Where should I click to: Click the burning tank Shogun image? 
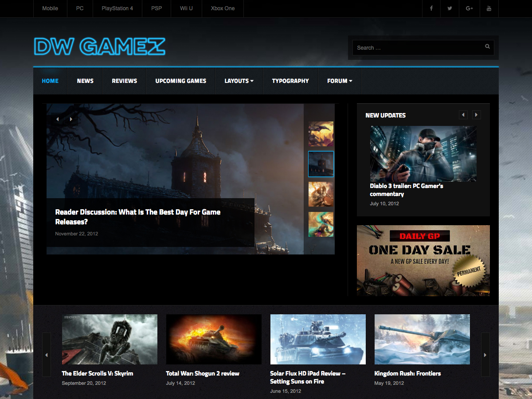(x=214, y=339)
